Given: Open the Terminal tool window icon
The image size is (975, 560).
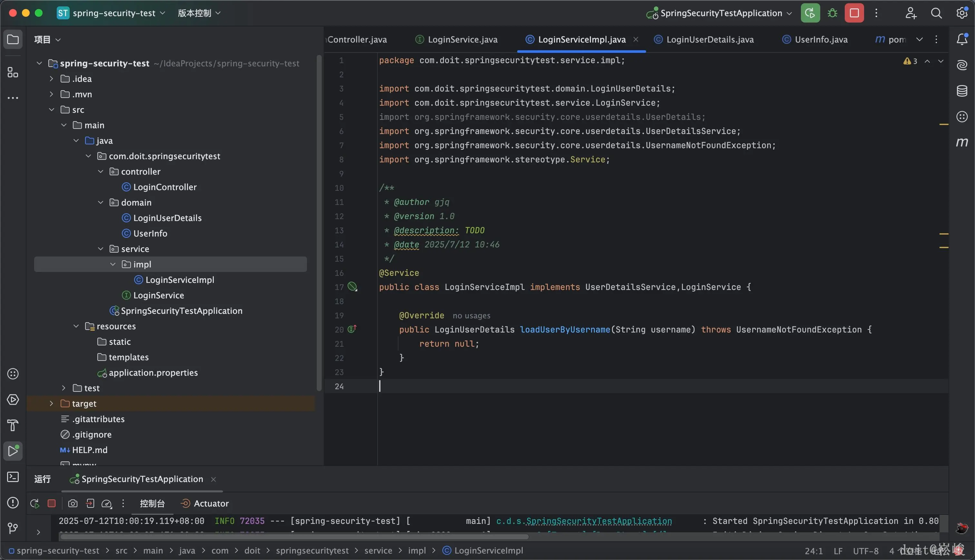Looking at the screenshot, I should tap(13, 477).
